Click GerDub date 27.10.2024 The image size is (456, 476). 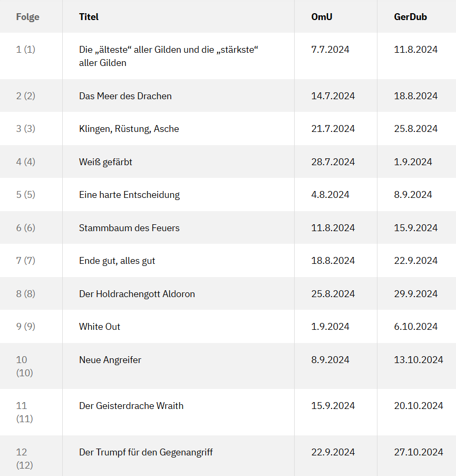pos(419,452)
